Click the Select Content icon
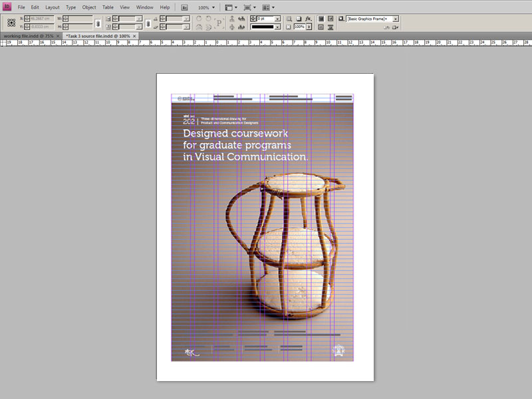Screen dimensions: 532x399 click(232, 27)
